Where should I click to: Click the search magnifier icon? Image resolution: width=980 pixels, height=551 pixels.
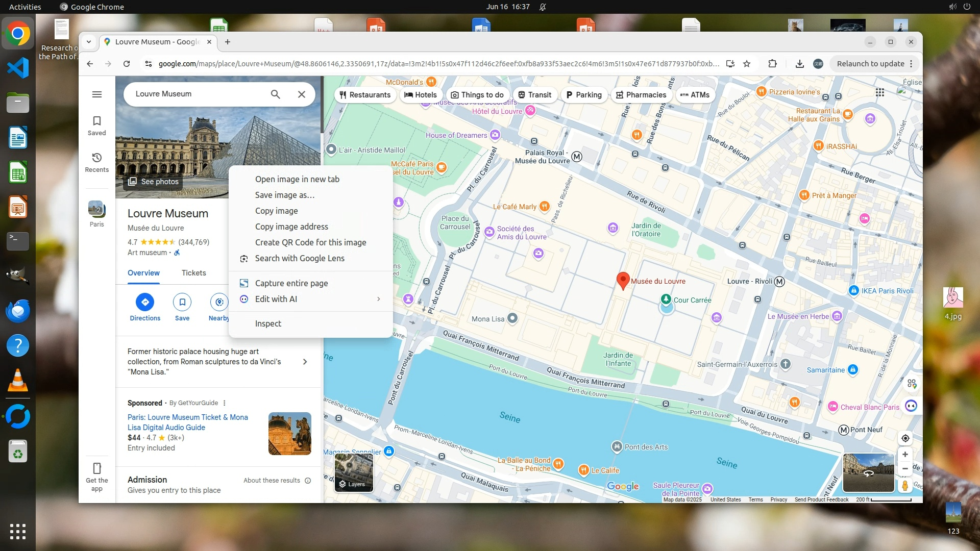275,94
